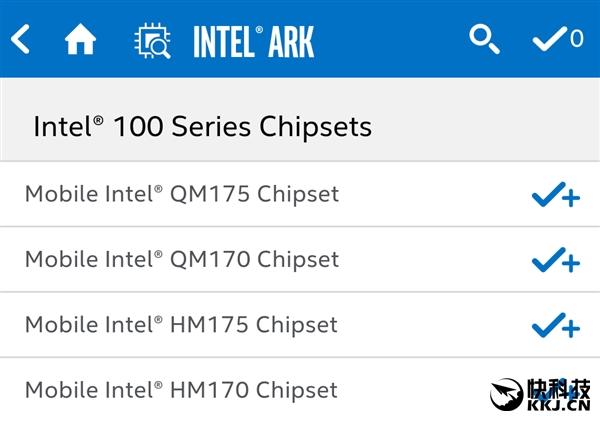Viewport: 600px width, 421px height.
Task: Add QM170 Chipset to compare
Action: click(555, 261)
